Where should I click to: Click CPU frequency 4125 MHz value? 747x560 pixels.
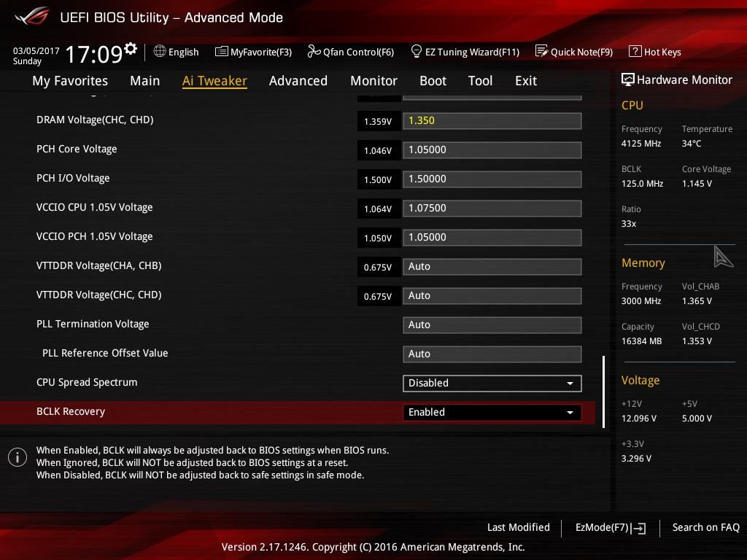(x=640, y=144)
